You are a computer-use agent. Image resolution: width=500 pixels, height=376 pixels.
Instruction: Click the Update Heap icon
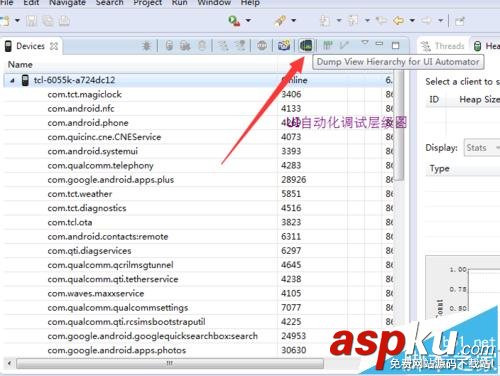pyautogui.click(x=169, y=46)
